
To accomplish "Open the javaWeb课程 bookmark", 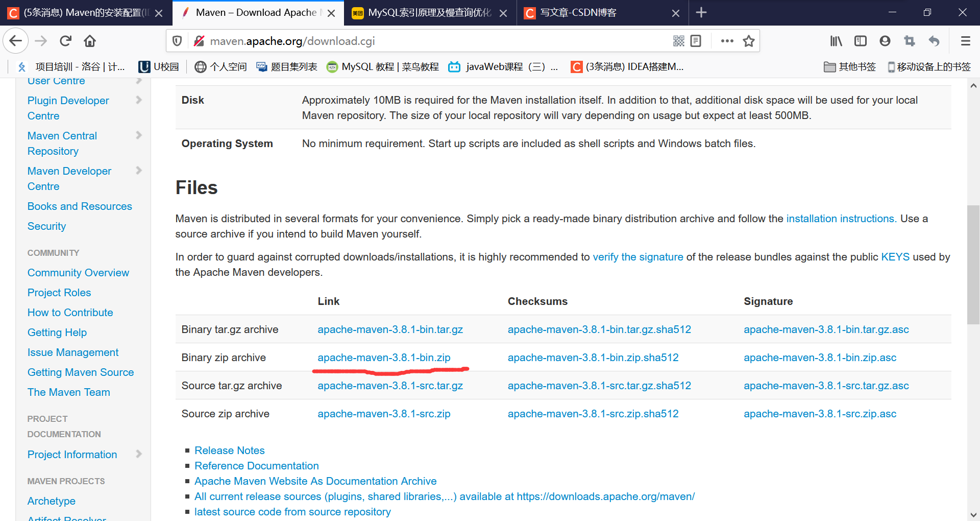I will click(503, 67).
